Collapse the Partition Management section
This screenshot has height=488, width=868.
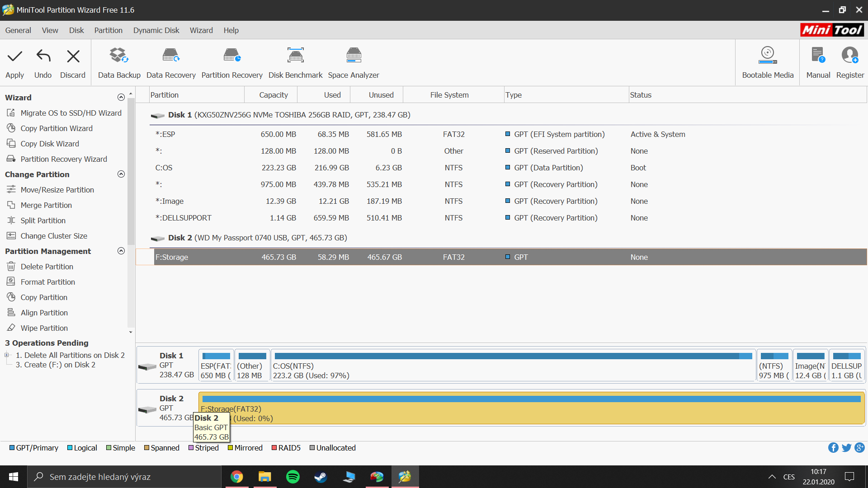click(x=121, y=251)
